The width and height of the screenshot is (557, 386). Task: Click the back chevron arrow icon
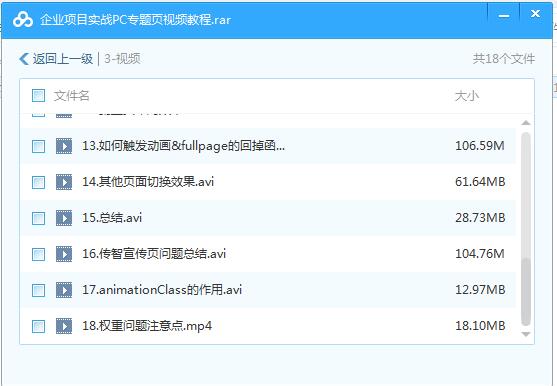coord(24,59)
